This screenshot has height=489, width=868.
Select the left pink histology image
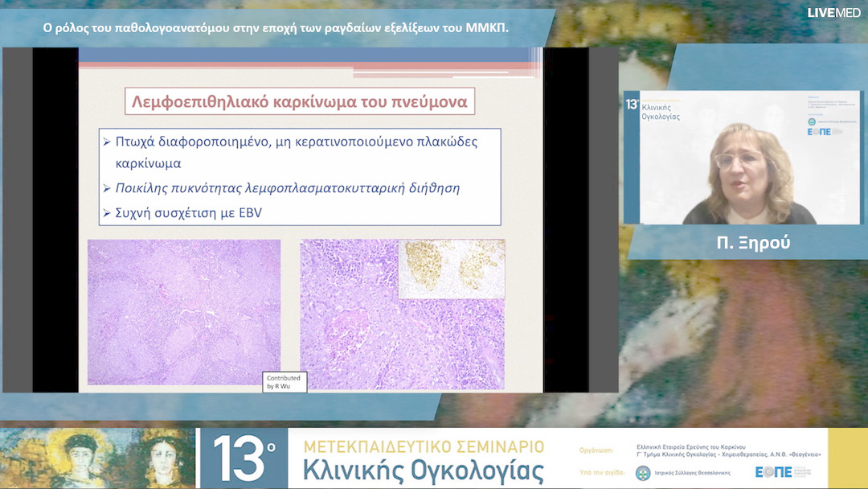point(184,312)
